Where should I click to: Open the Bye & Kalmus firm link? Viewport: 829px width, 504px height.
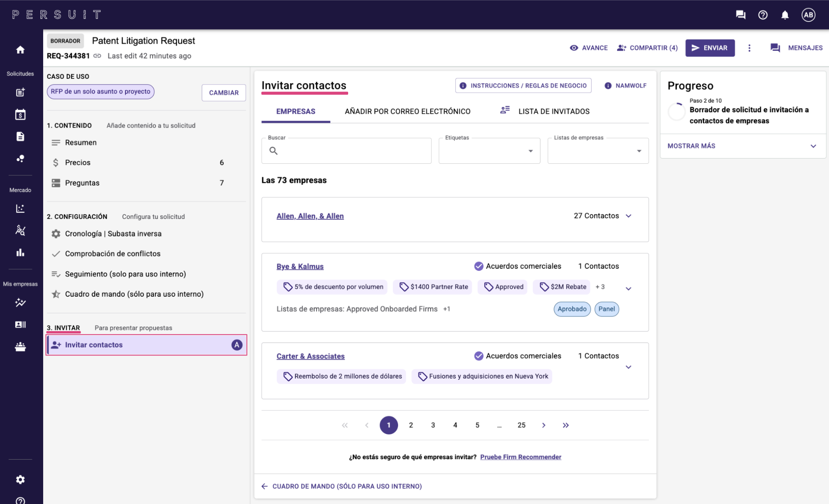(x=300, y=266)
